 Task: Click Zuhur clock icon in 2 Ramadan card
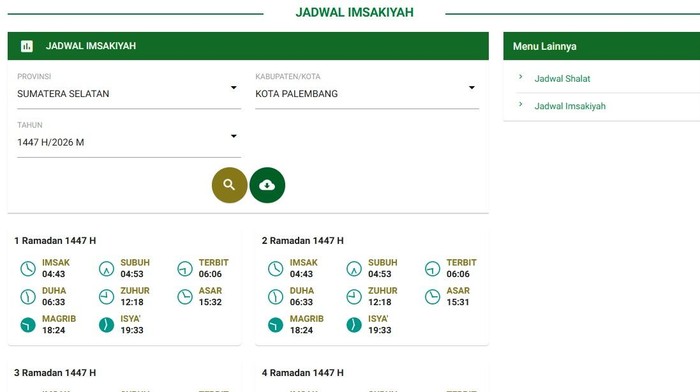(x=354, y=297)
